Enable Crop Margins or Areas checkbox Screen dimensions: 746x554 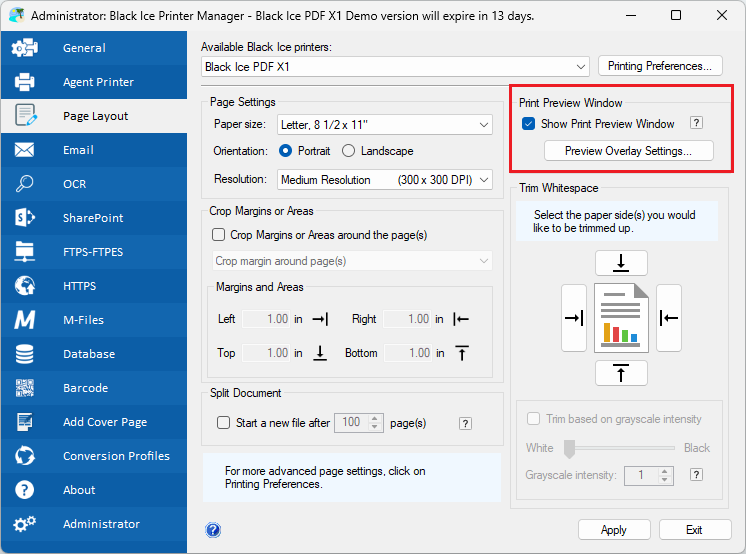click(x=220, y=235)
